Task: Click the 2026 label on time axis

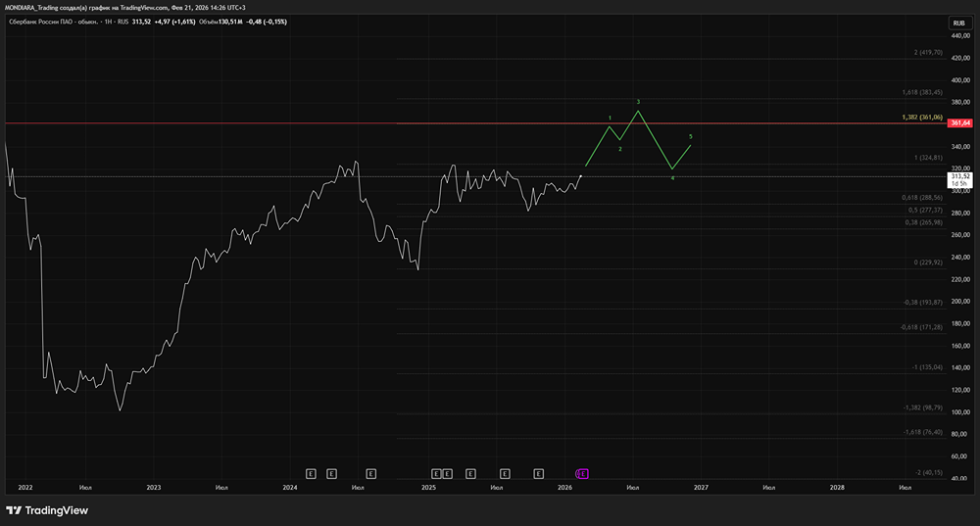Action: point(565,487)
